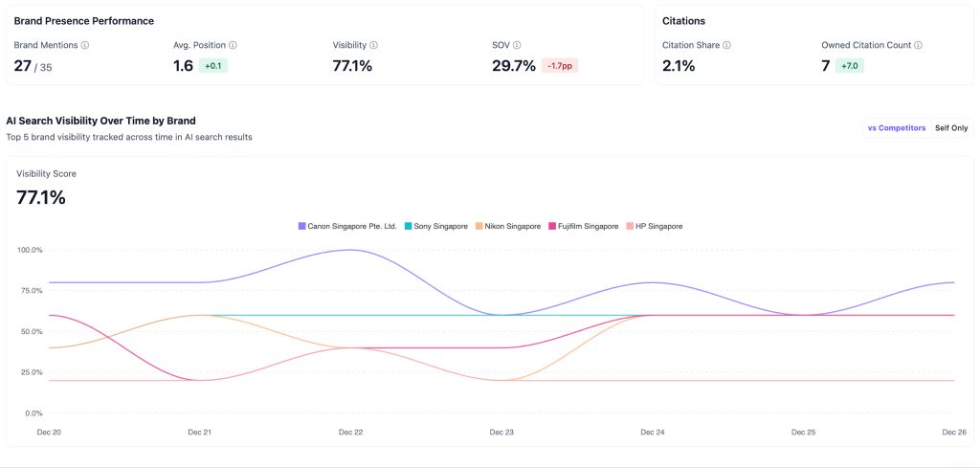
Task: Click the -1.7pp SOV change badge
Action: pyautogui.click(x=560, y=66)
